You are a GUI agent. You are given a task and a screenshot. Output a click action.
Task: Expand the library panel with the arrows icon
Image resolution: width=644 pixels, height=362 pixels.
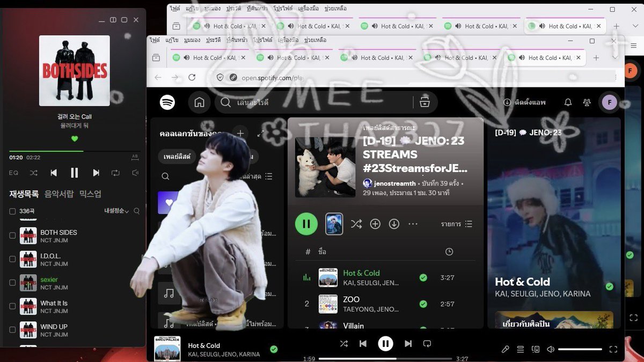(261, 134)
